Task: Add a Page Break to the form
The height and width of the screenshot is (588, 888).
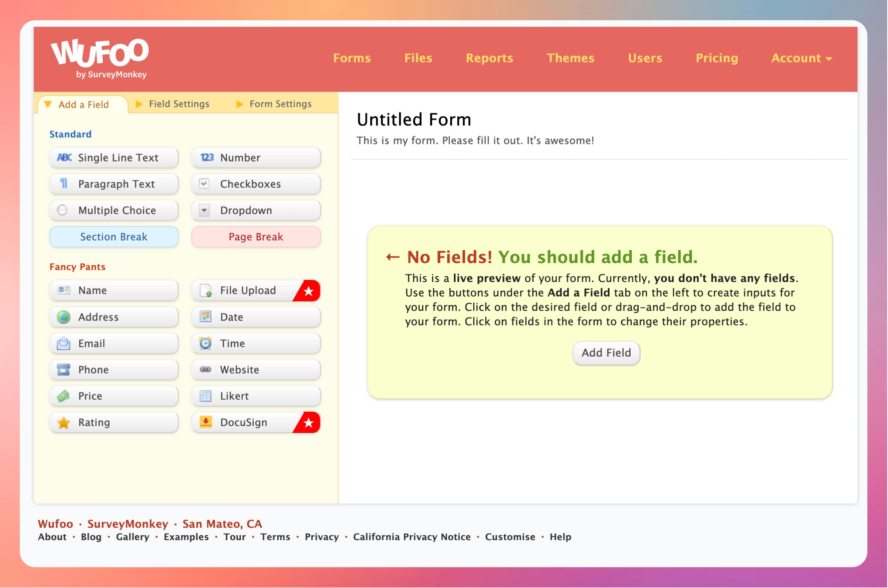Action: 256,237
